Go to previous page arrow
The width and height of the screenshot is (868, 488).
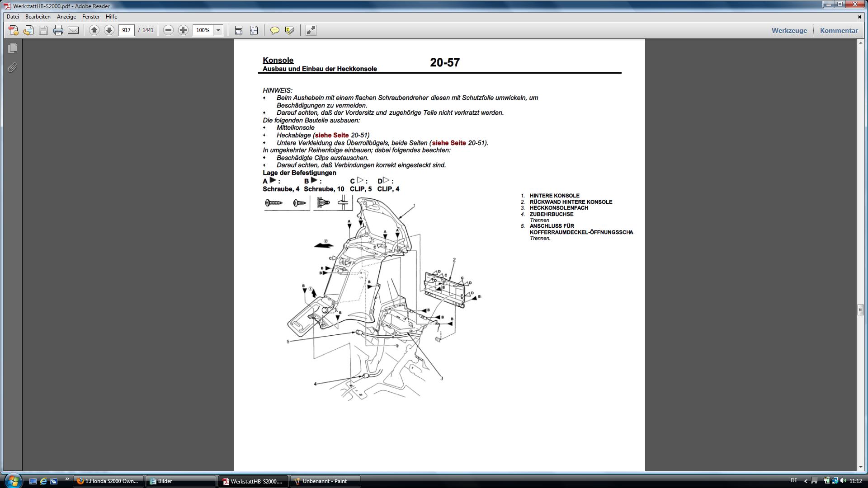[94, 30]
